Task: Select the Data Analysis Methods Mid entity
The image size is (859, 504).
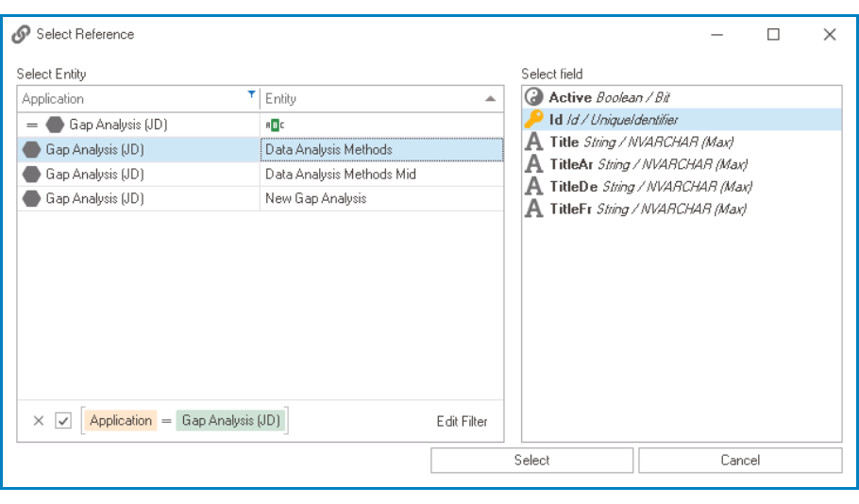Action: tap(341, 174)
